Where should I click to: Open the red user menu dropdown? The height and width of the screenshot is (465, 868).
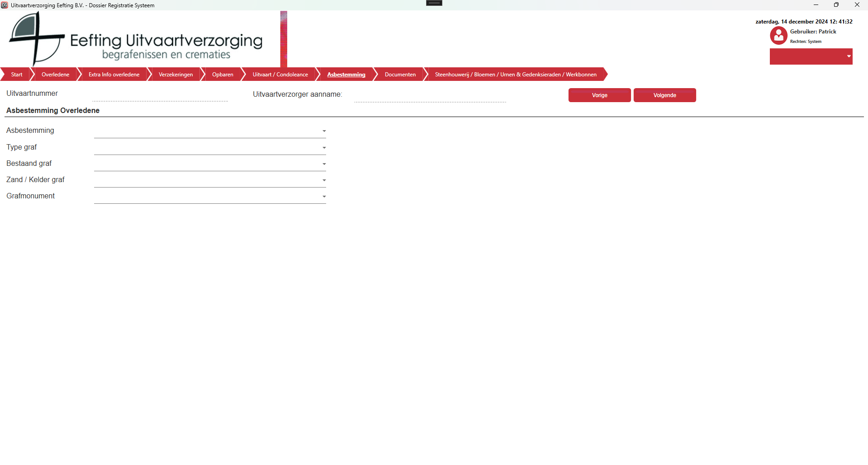(x=811, y=56)
